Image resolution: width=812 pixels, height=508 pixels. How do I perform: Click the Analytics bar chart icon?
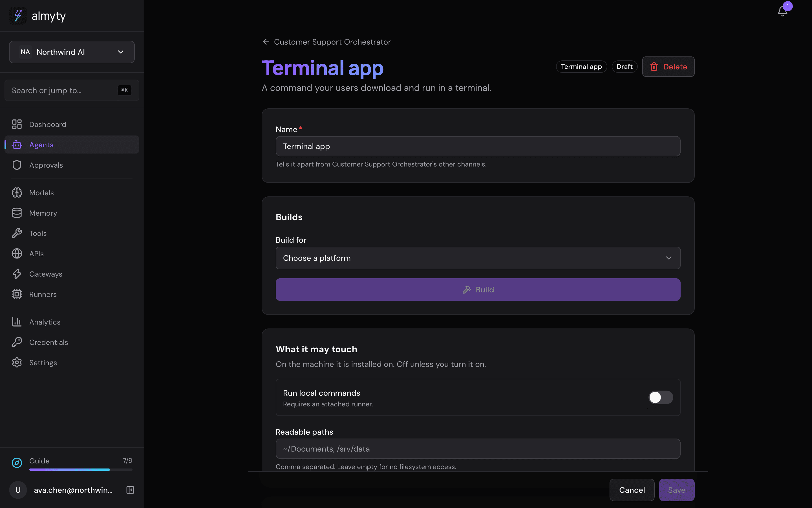pos(17,322)
